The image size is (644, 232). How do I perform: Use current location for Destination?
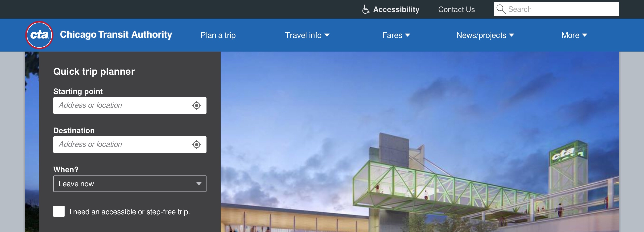point(197,145)
